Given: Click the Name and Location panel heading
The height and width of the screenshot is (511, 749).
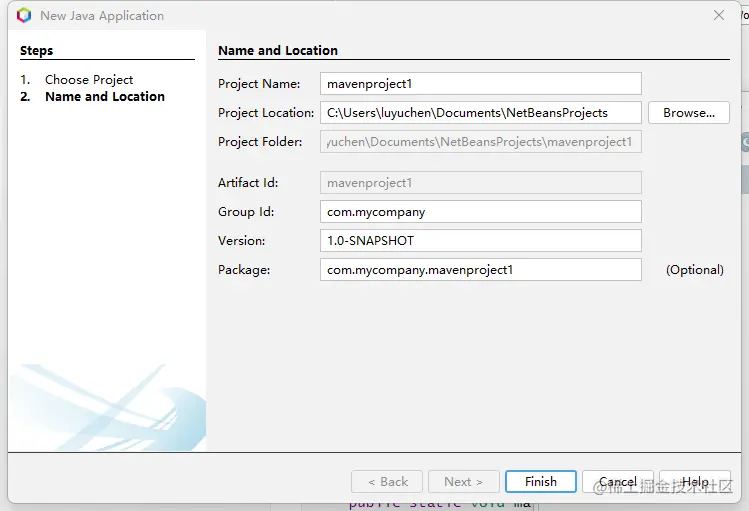Looking at the screenshot, I should [278, 51].
